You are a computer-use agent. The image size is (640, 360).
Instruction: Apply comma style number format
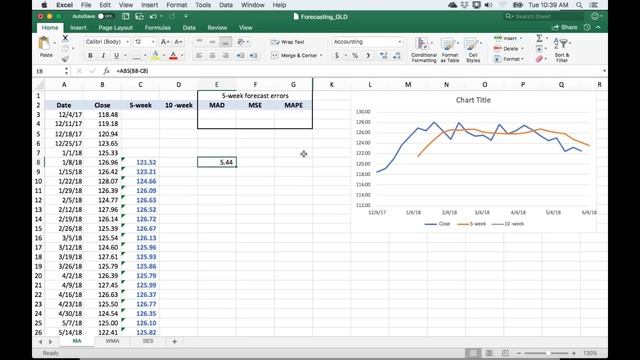(x=368, y=56)
